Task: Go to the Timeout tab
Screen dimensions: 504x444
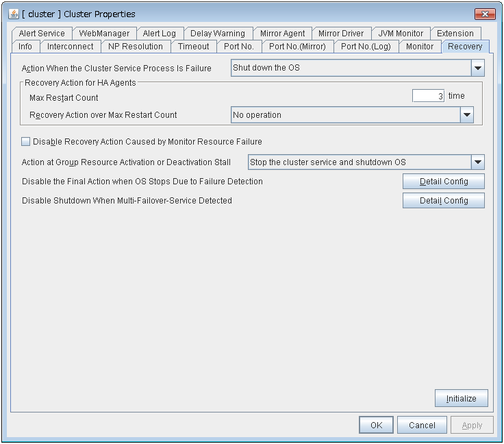Action: 194,47
